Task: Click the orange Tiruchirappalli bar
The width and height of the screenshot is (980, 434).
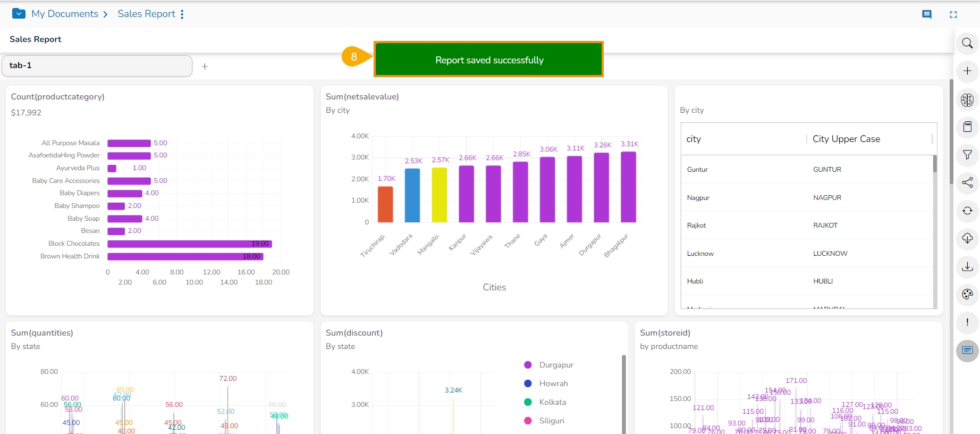Action: pyautogui.click(x=385, y=204)
